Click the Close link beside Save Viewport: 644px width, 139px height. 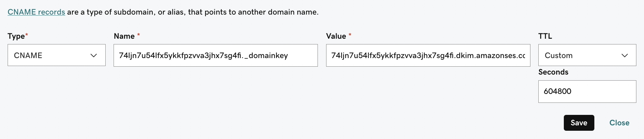click(619, 123)
